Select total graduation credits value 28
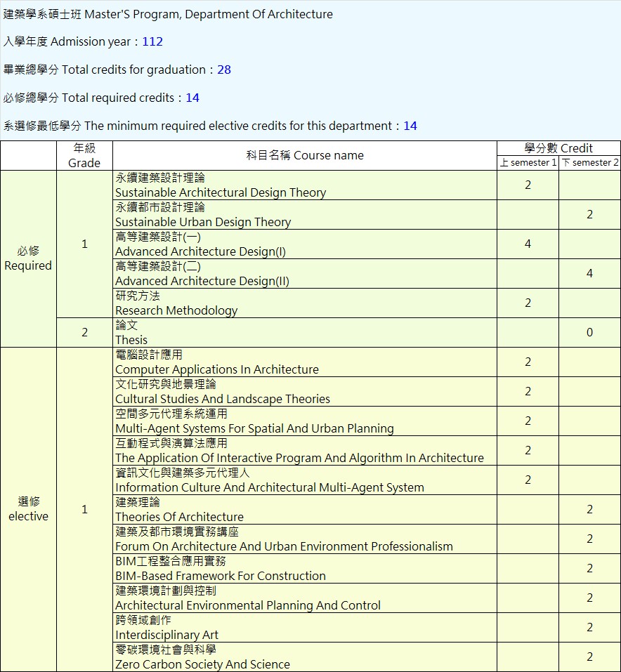The width and height of the screenshot is (621, 672). pyautogui.click(x=224, y=70)
